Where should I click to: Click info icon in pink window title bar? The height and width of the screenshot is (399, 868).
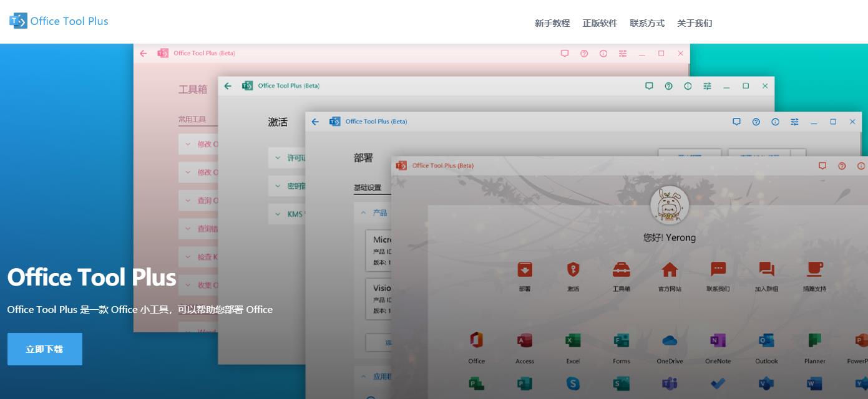603,54
